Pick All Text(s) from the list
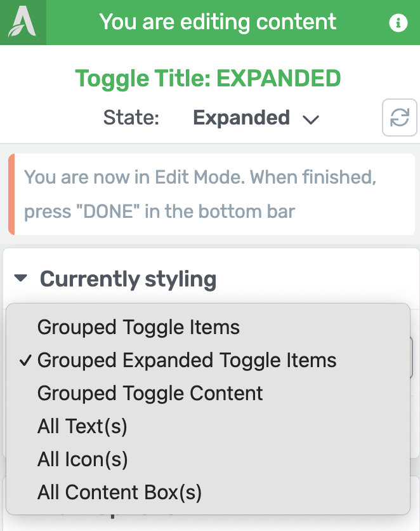Image resolution: width=420 pixels, height=531 pixels. [x=82, y=426]
